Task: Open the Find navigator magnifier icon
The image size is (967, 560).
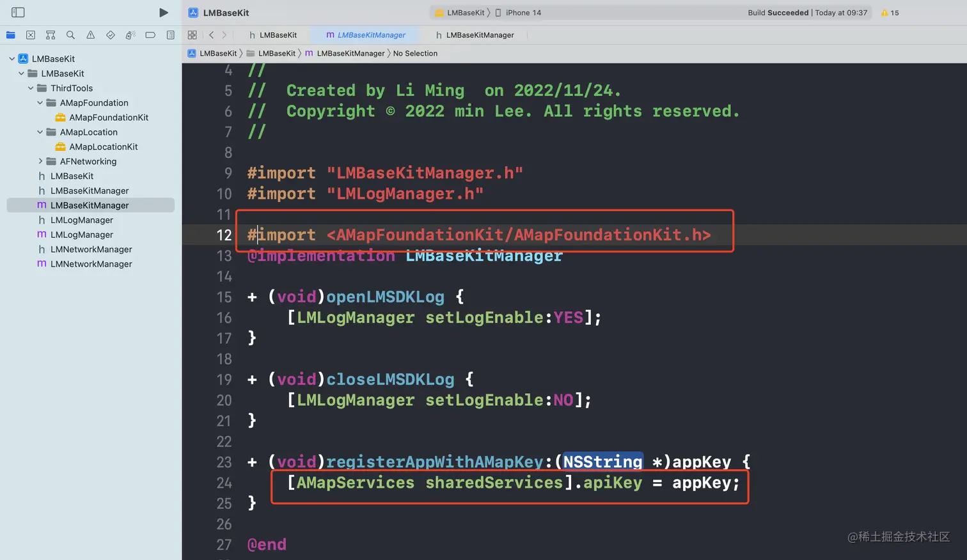Action: coord(70,35)
